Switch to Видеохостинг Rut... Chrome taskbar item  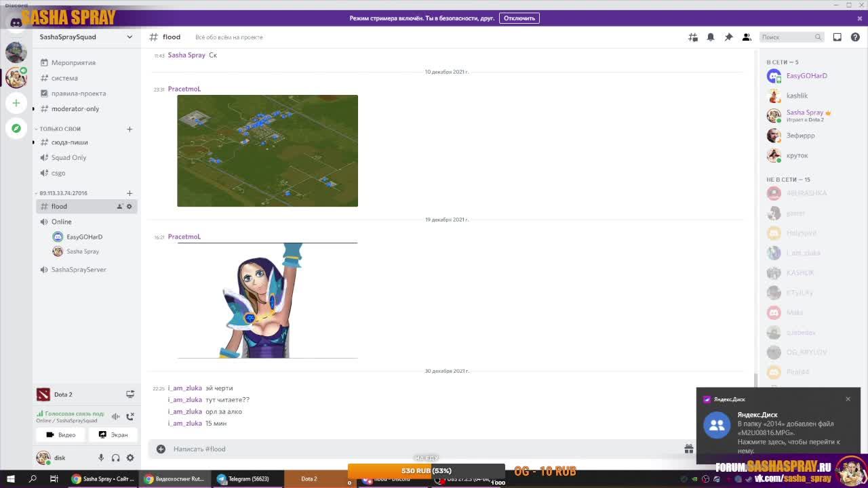(x=175, y=479)
